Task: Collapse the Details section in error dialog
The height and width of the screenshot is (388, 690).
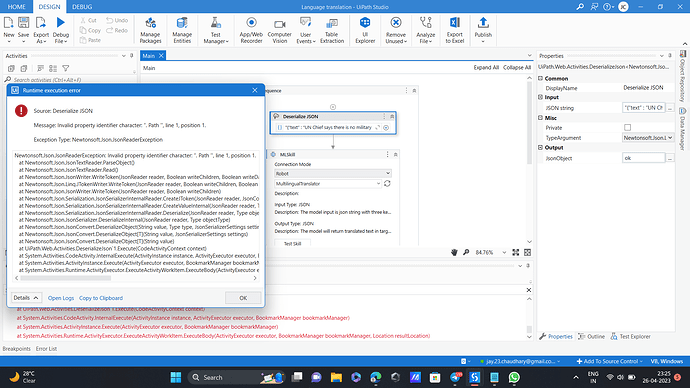Action: [x=26, y=298]
